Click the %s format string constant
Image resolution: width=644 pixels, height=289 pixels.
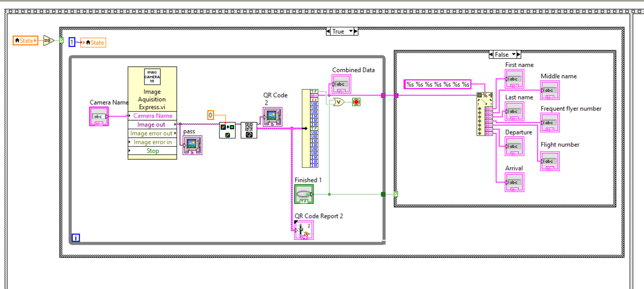tap(437, 84)
